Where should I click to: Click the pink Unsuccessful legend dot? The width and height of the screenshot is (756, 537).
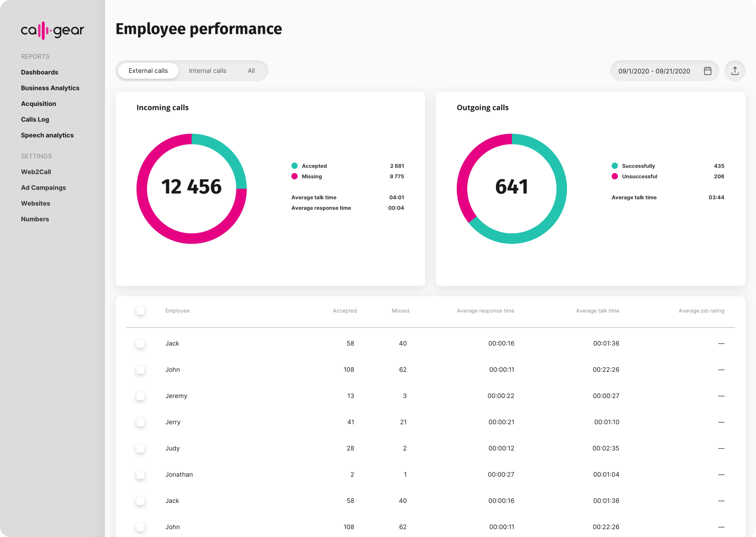pyautogui.click(x=615, y=176)
